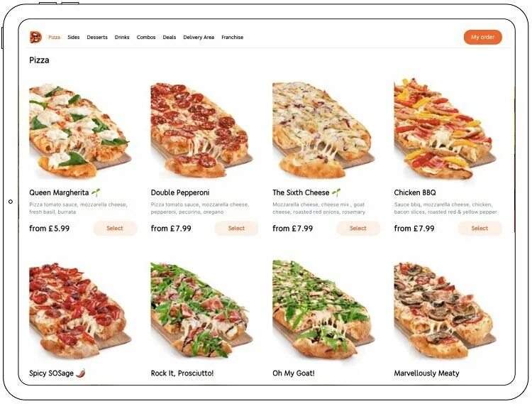Switch to the Drinks section
The image size is (532, 404).
pyautogui.click(x=122, y=38)
